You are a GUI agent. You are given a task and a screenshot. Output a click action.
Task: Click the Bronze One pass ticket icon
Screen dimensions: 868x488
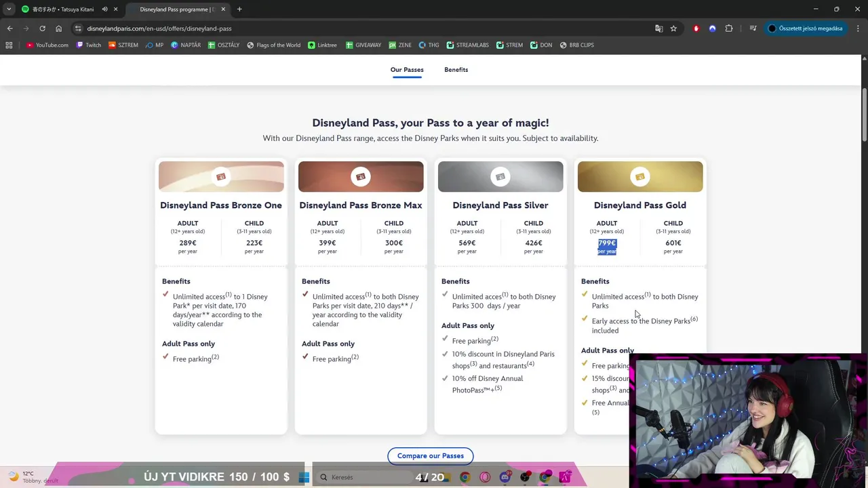pyautogui.click(x=221, y=177)
